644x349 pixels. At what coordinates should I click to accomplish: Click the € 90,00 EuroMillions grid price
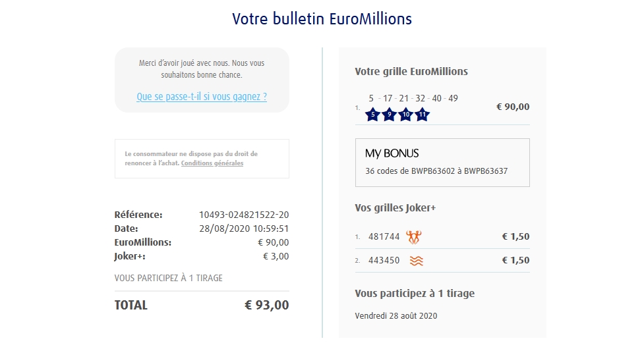pos(512,107)
